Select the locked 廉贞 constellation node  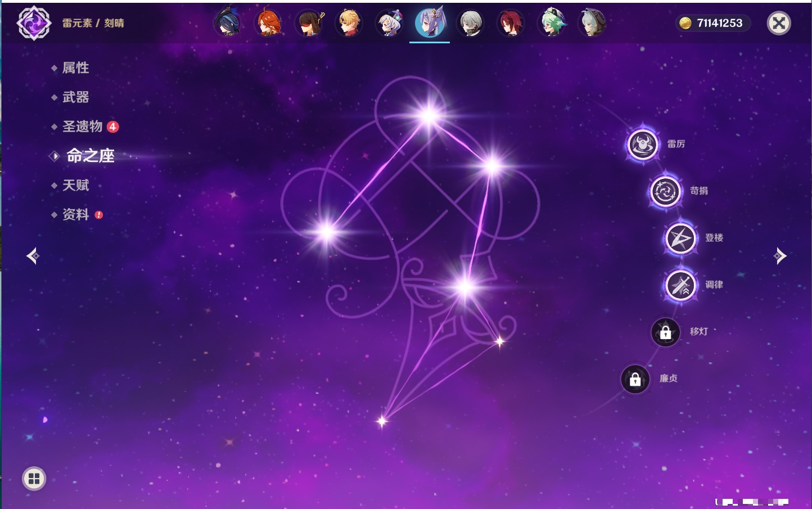coord(635,379)
